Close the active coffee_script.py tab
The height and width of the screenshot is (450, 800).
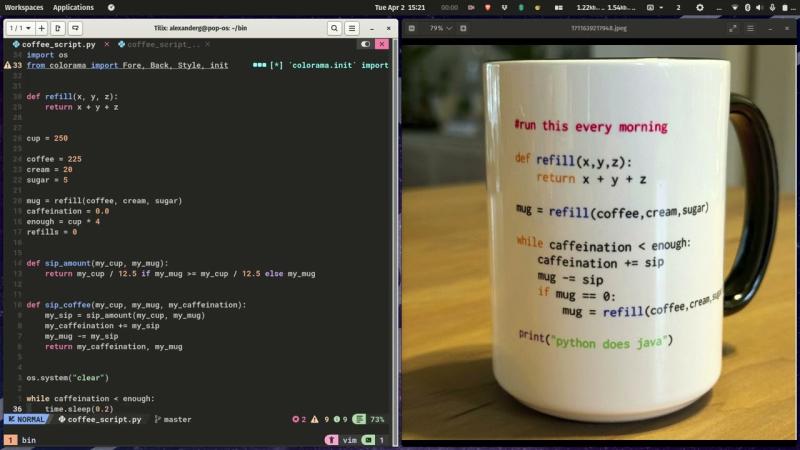107,44
